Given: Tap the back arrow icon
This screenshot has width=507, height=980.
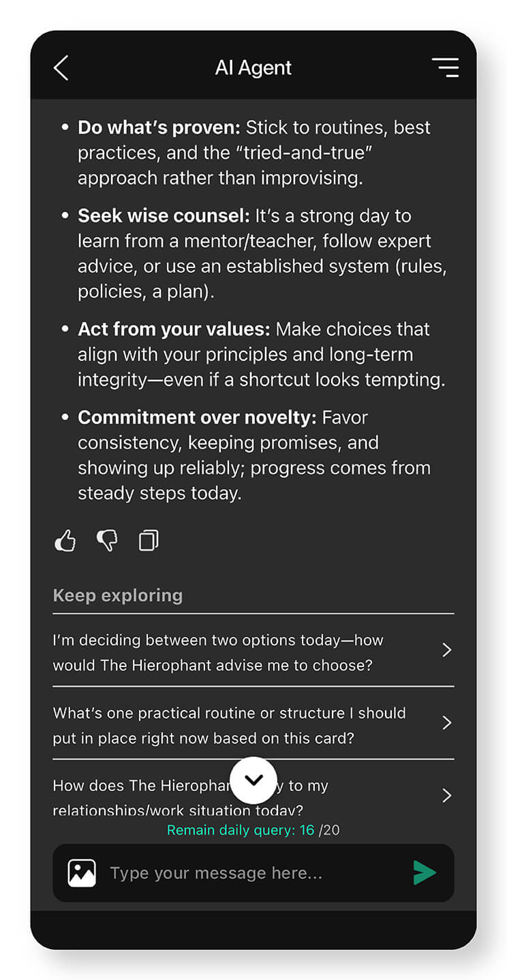Looking at the screenshot, I should [61, 68].
